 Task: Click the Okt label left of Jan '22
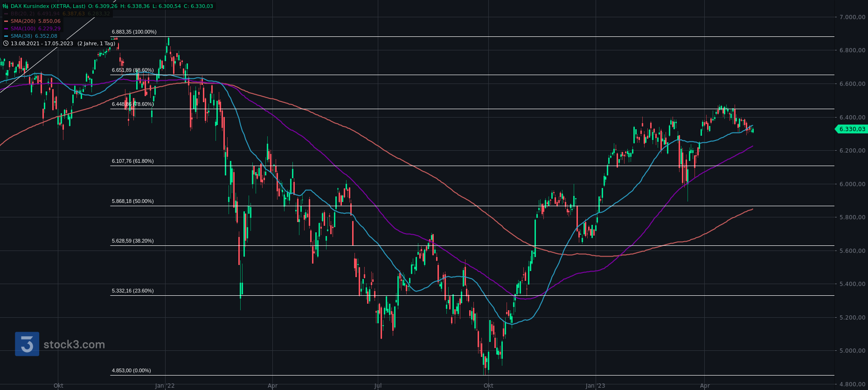58,386
